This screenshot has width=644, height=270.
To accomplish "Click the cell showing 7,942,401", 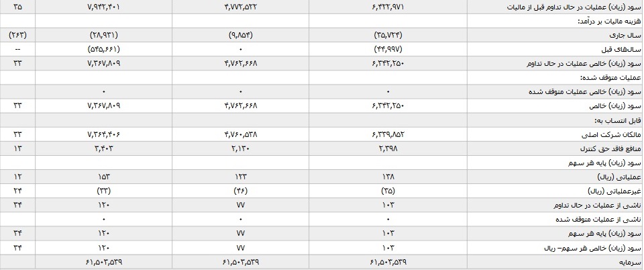I will [104, 7].
